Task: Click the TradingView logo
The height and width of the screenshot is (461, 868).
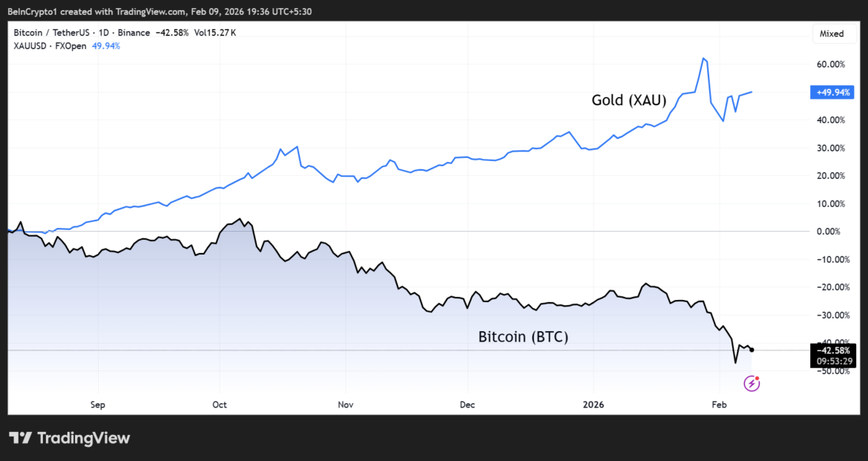Action: (x=69, y=438)
